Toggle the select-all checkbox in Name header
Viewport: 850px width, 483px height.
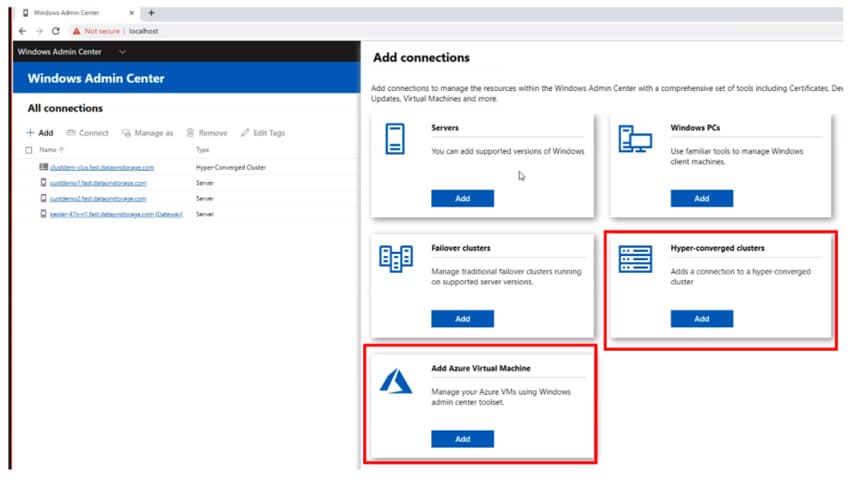[x=29, y=150]
